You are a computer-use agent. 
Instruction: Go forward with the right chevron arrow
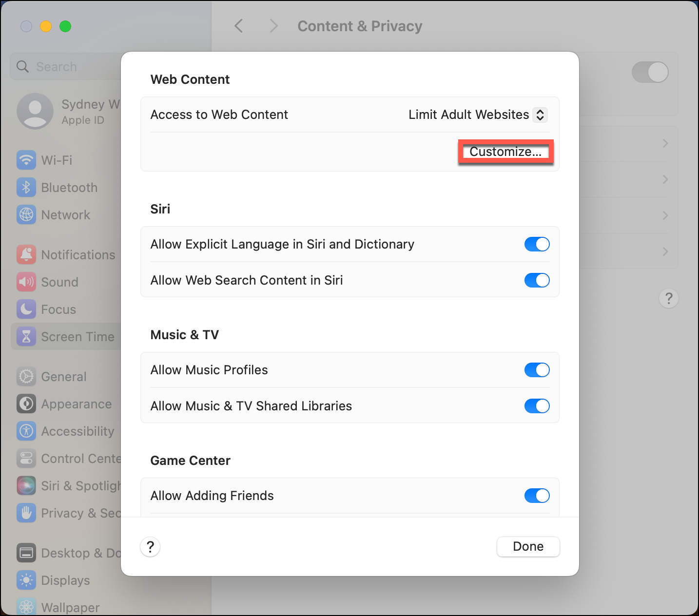click(x=274, y=26)
